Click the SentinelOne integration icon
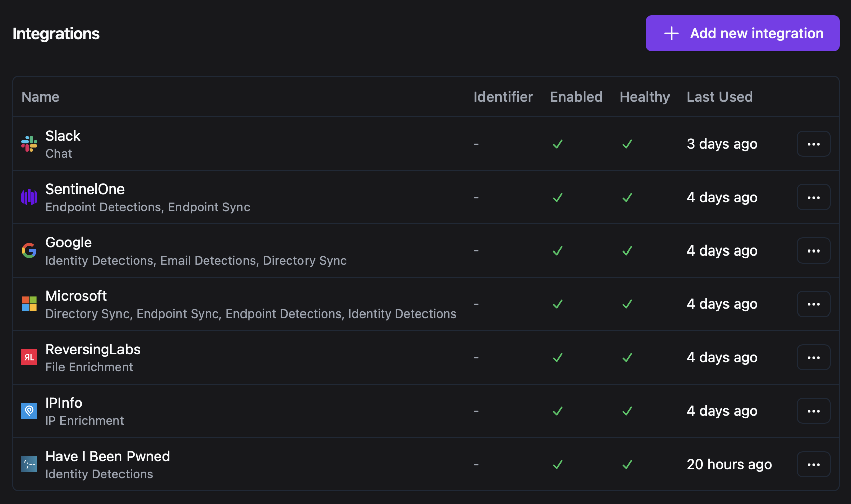Image resolution: width=851 pixels, height=504 pixels. 29,197
